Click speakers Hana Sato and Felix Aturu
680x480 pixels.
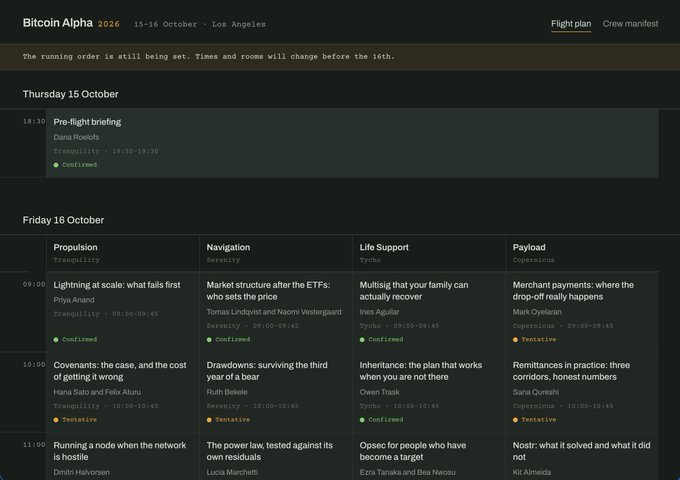[x=97, y=392]
